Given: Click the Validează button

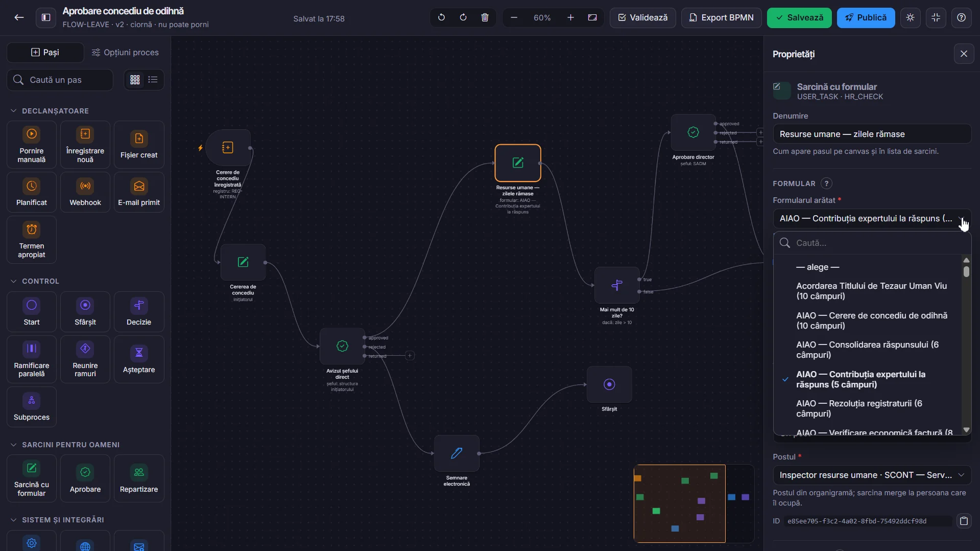Looking at the screenshot, I should coord(642,17).
